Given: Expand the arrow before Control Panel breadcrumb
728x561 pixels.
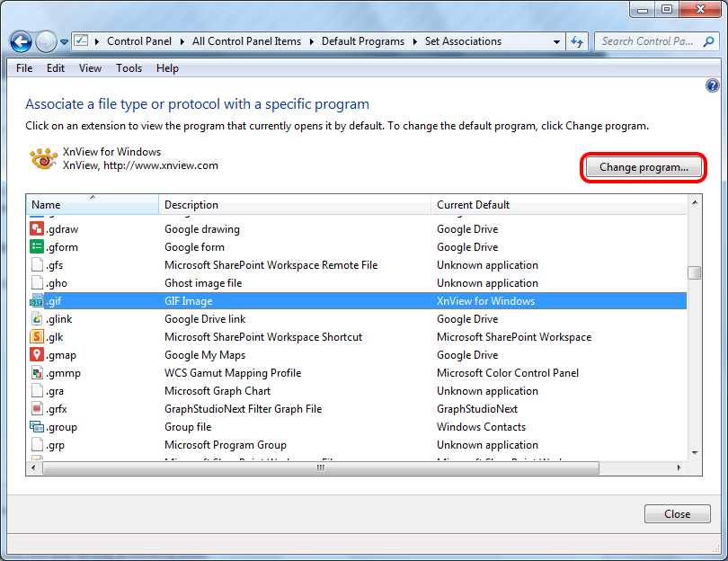Looking at the screenshot, I should click(96, 41).
